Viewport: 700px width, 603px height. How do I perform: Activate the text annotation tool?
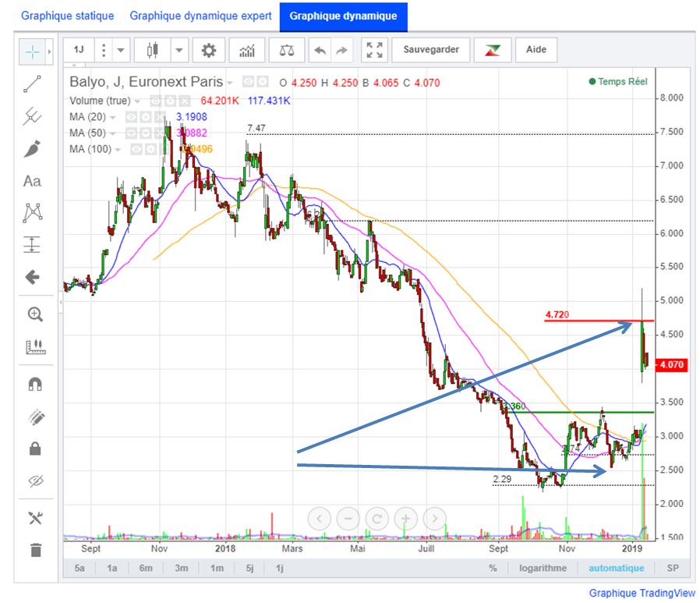32,181
